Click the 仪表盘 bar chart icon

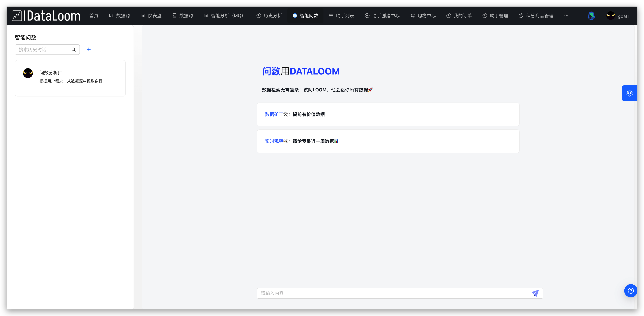pyautogui.click(x=143, y=16)
